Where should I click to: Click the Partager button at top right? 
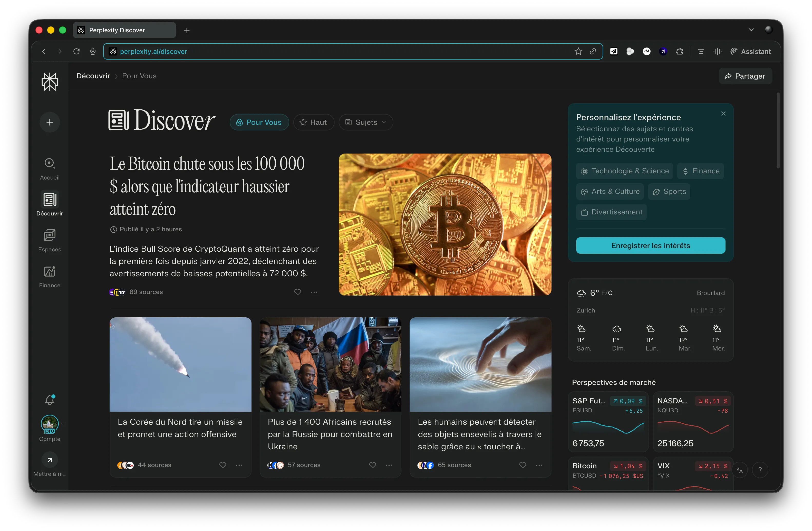pos(745,76)
